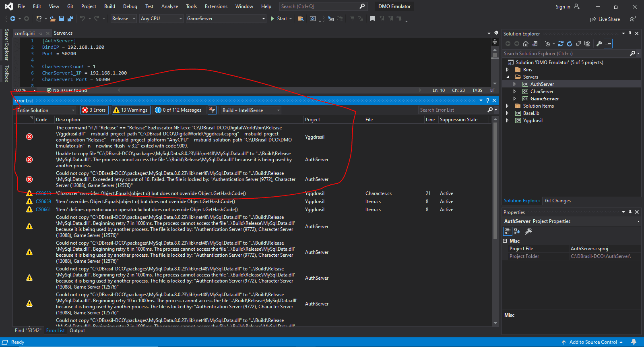Click the notifications bell in status bar

point(634,342)
